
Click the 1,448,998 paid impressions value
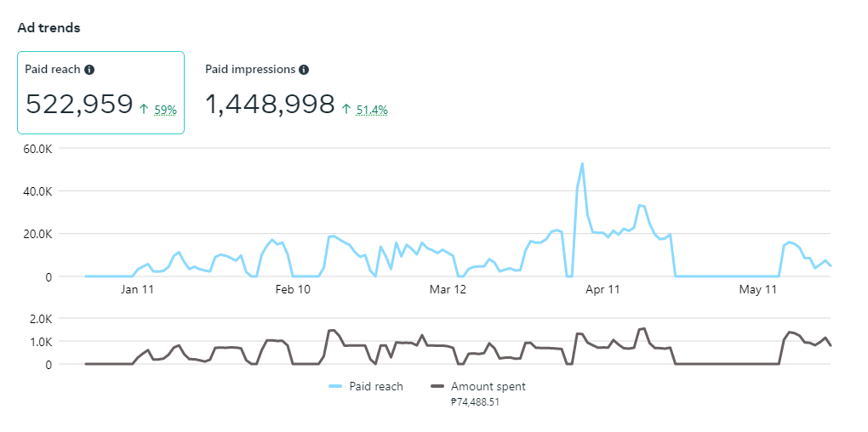click(x=270, y=105)
